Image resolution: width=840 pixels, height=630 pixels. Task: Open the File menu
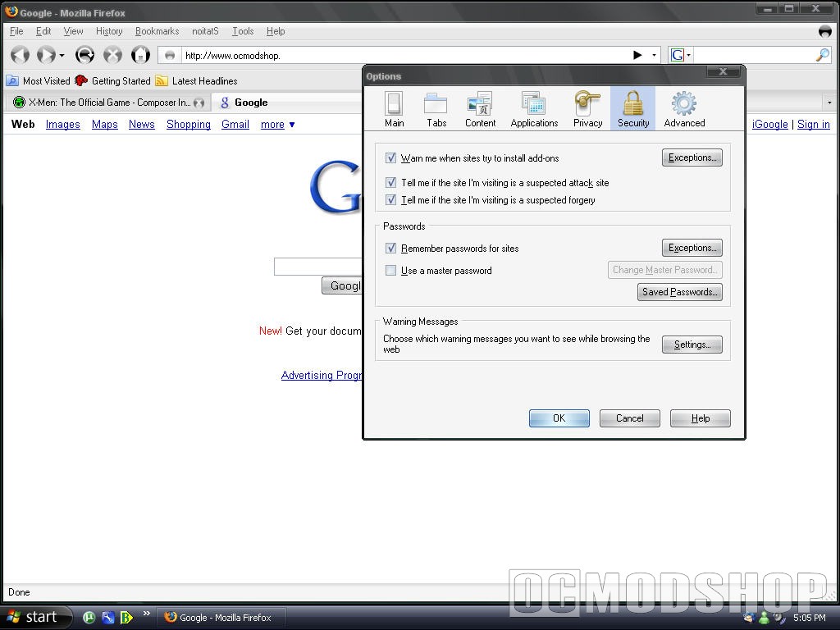(16, 31)
